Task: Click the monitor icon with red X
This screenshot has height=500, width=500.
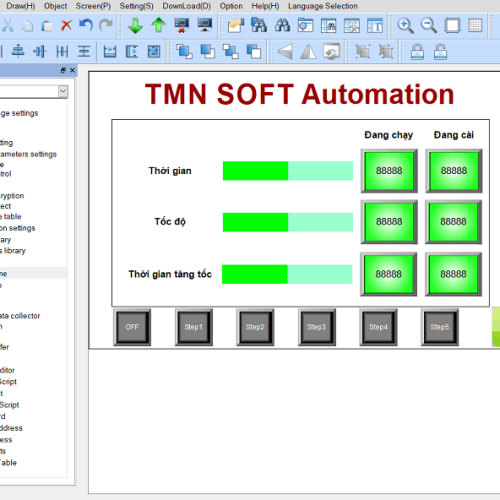Action: 182,25
